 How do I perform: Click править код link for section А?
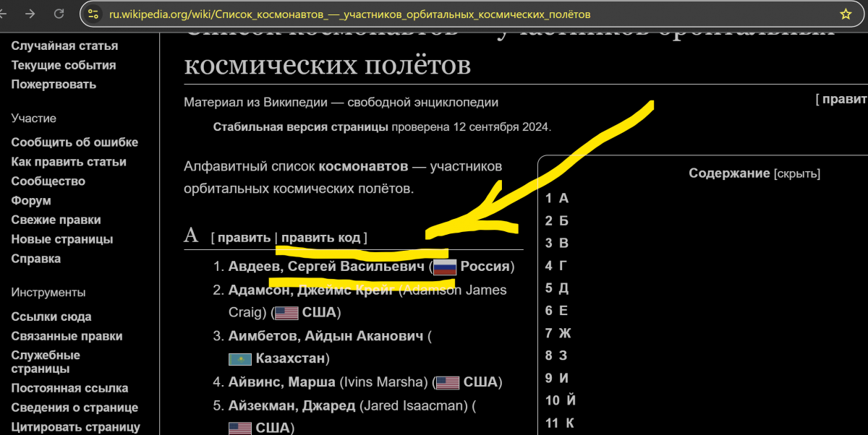click(320, 237)
